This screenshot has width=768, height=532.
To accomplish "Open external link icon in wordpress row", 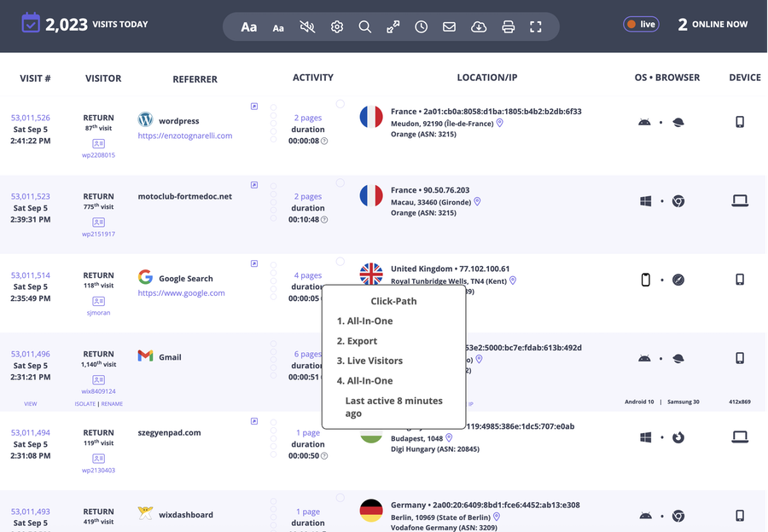I will pos(254,107).
